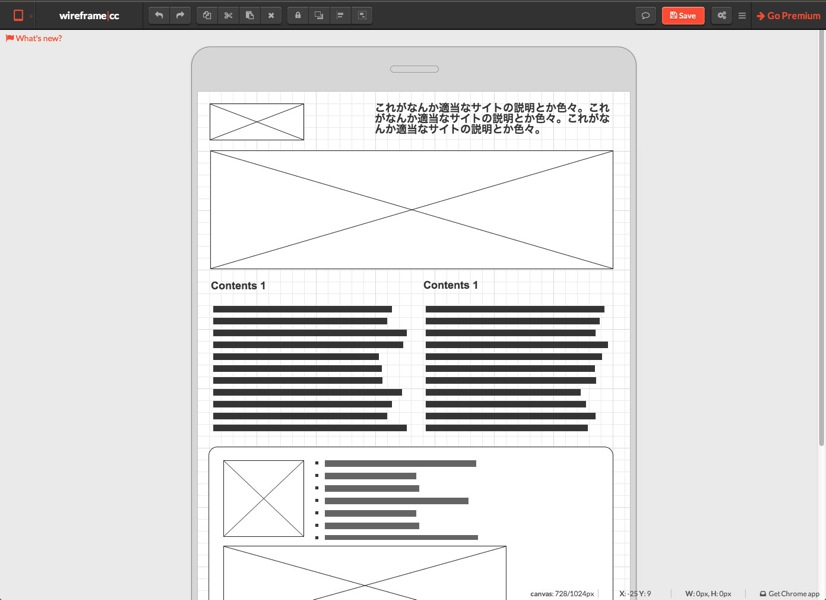826x600 pixels.
Task: Lock the selected element
Action: pos(300,15)
